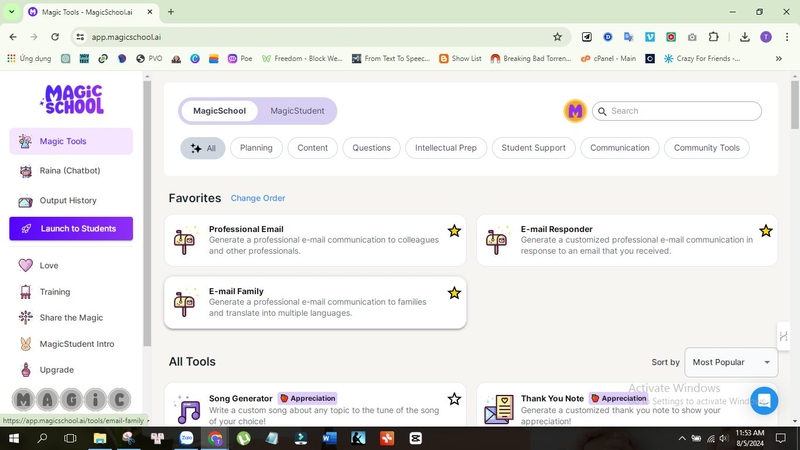Open the Chrome extensions puzzle icon

click(713, 37)
